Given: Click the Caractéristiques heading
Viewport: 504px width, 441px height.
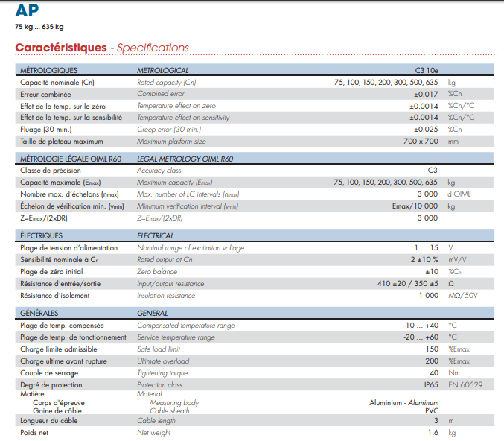Looking at the screenshot, I should (x=61, y=48).
